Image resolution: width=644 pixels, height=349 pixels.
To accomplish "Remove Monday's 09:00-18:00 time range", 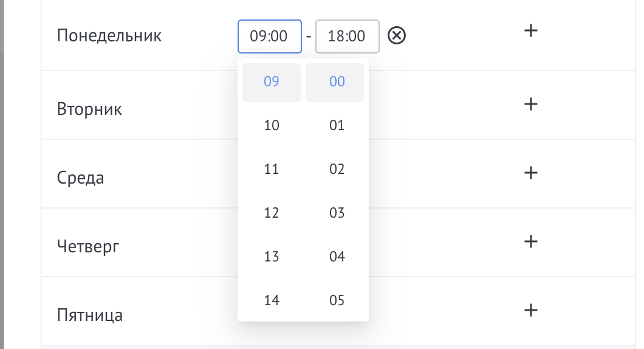I will 397,36.
